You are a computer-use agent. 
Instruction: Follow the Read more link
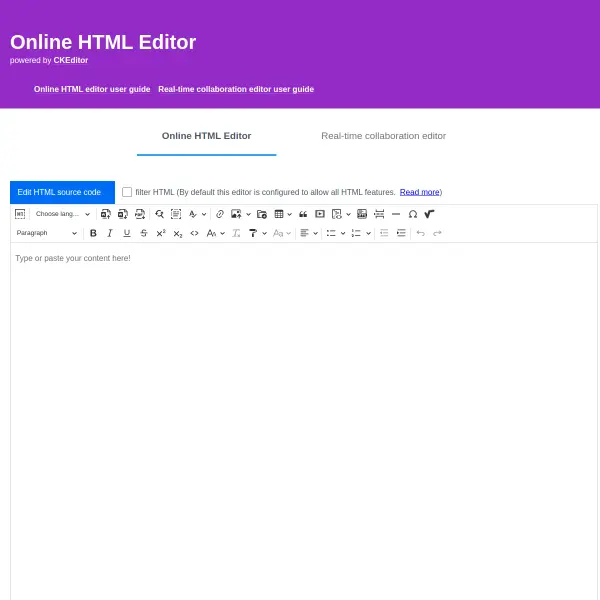click(419, 192)
